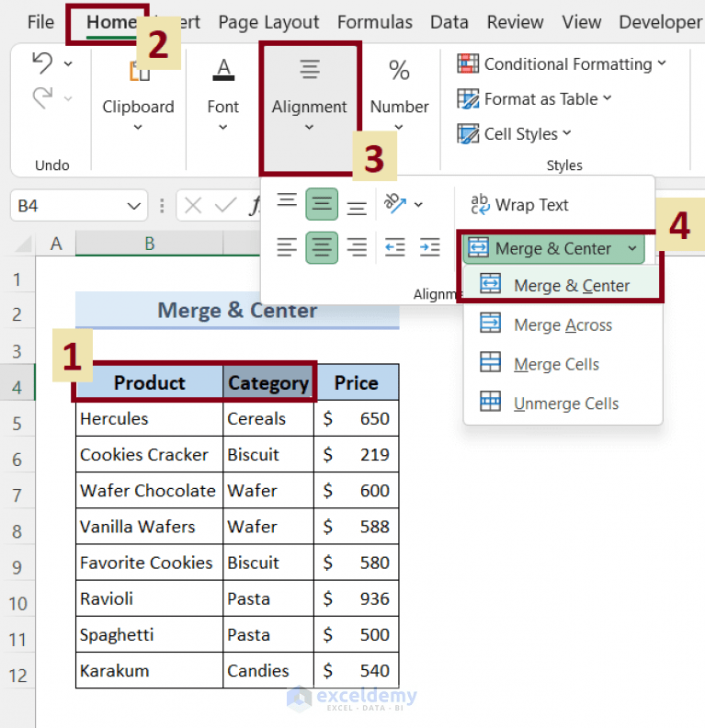Select row 5 header
The image size is (705, 728).
[17, 423]
